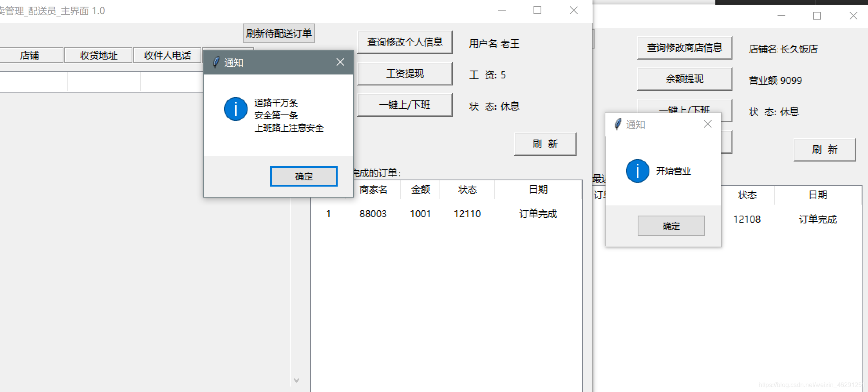Click row number 1 in courier orders table

[329, 214]
